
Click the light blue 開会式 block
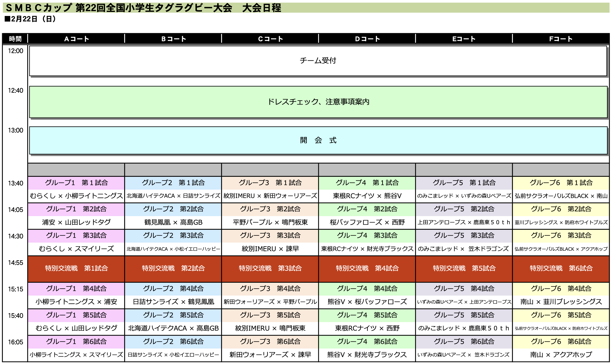coord(318,140)
